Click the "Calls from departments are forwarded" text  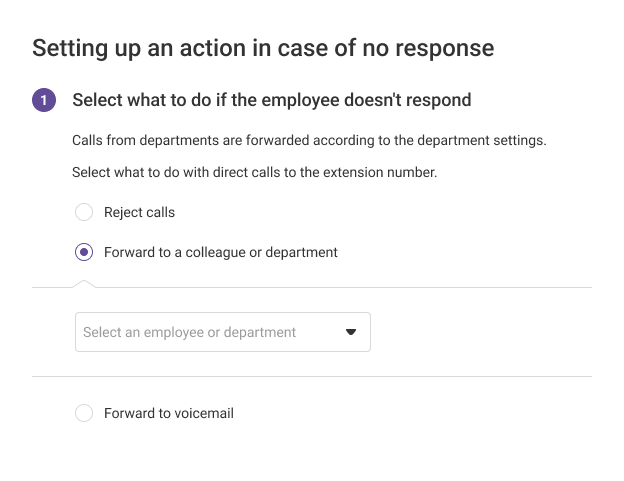coord(309,140)
